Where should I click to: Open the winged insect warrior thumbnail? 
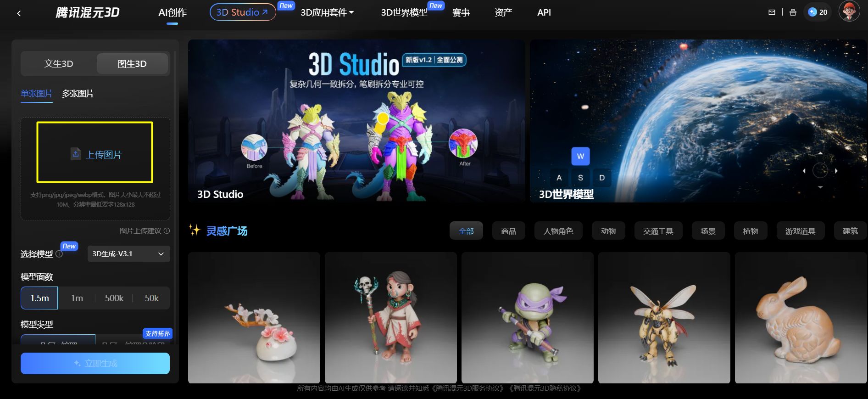(x=664, y=318)
